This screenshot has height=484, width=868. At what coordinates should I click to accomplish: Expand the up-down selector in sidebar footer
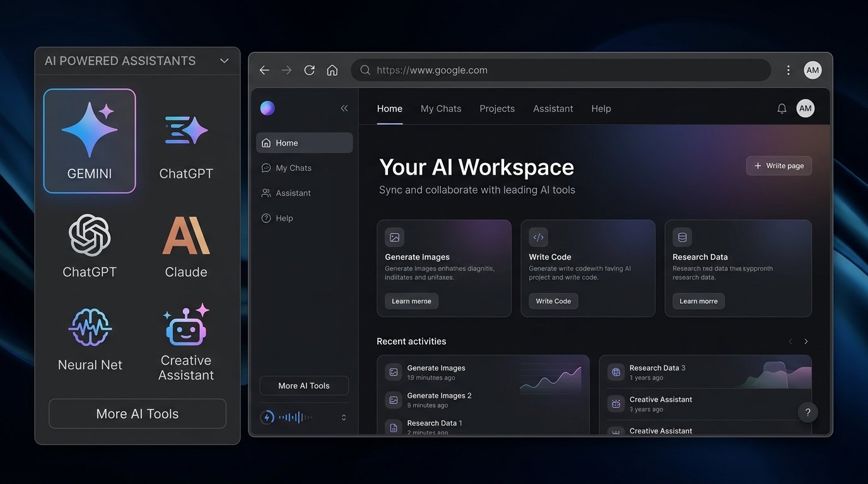(x=344, y=417)
